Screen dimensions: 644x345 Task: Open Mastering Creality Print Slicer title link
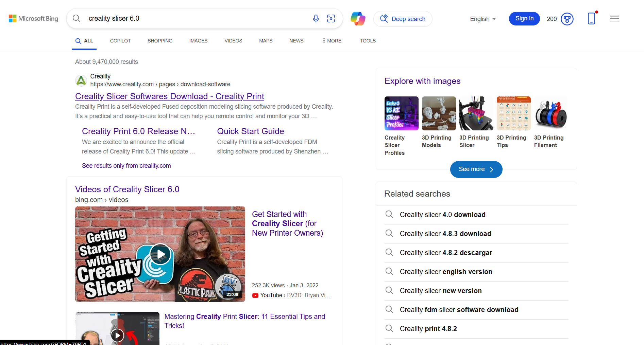tap(245, 321)
